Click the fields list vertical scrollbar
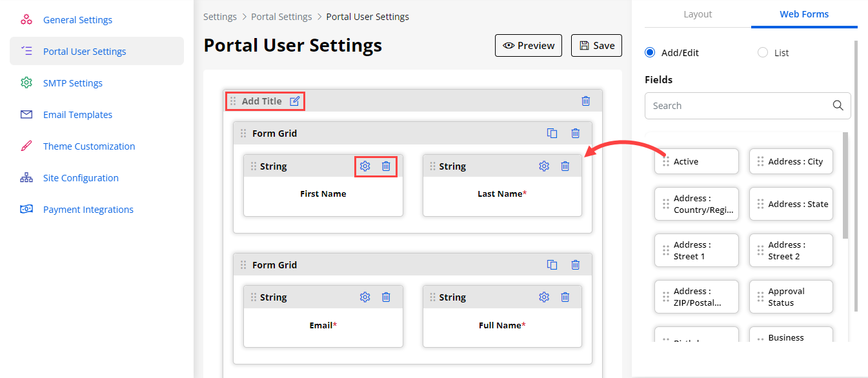The height and width of the screenshot is (378, 868). [x=845, y=187]
